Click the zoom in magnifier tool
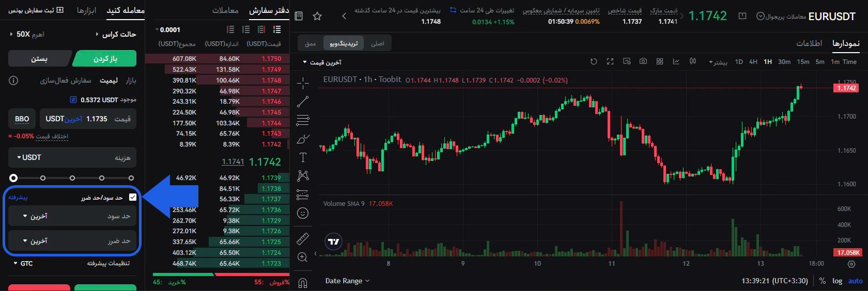Image resolution: width=868 pixels, height=291 pixels. [x=303, y=257]
